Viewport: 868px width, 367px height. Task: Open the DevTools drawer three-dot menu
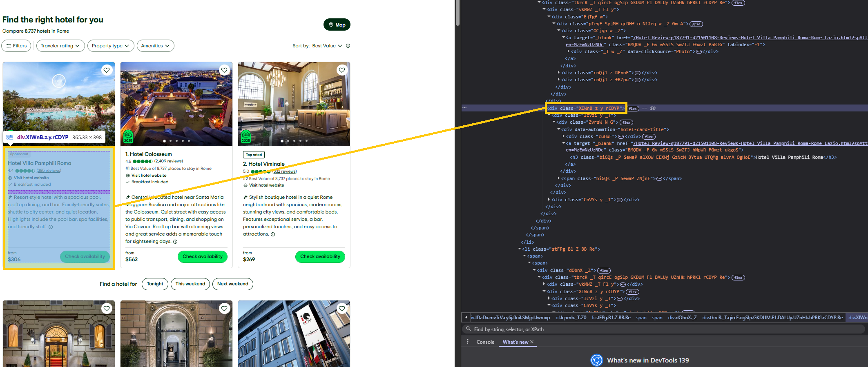coord(468,342)
